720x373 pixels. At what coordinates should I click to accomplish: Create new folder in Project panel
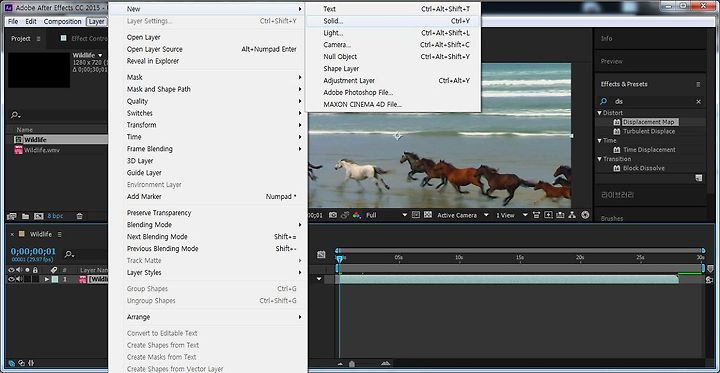click(25, 216)
